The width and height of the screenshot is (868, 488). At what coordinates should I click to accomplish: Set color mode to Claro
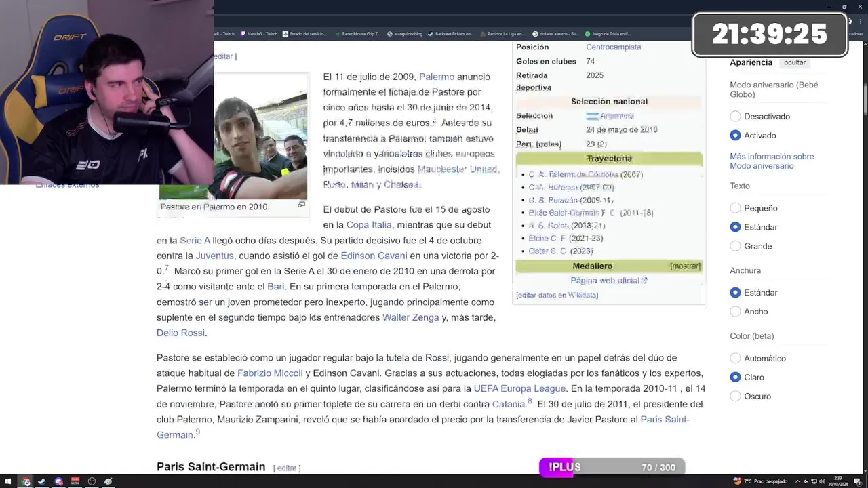735,377
